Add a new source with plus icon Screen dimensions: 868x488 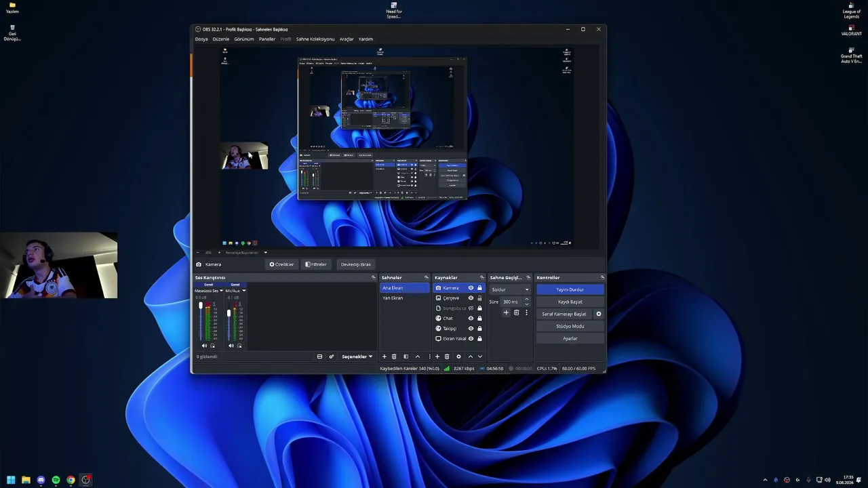click(437, 357)
